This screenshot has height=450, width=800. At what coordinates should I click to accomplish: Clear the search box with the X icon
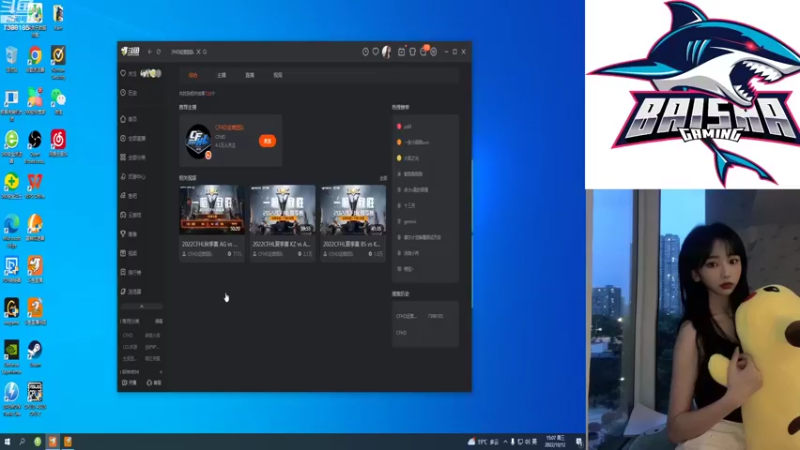pos(198,52)
